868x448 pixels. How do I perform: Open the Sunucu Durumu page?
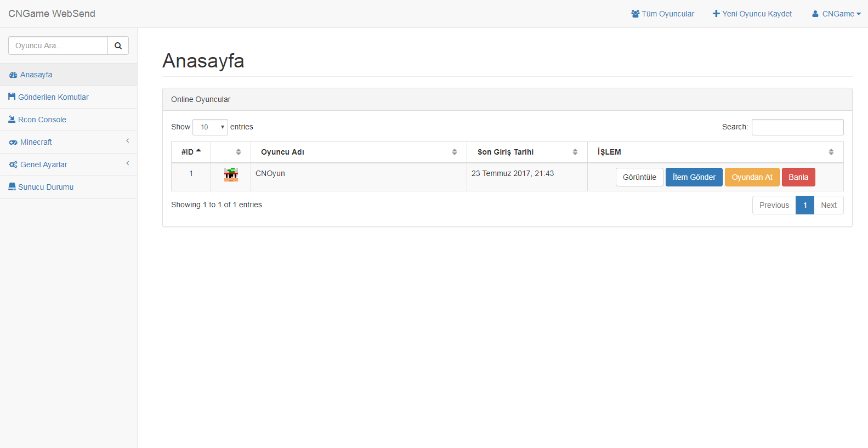coord(69,187)
